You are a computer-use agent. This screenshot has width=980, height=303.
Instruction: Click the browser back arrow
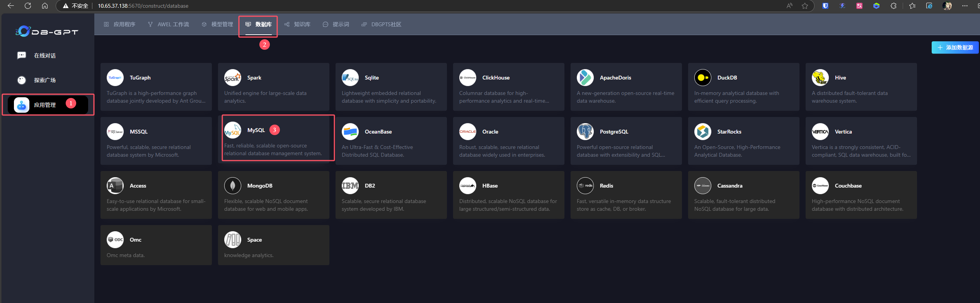(x=11, y=6)
